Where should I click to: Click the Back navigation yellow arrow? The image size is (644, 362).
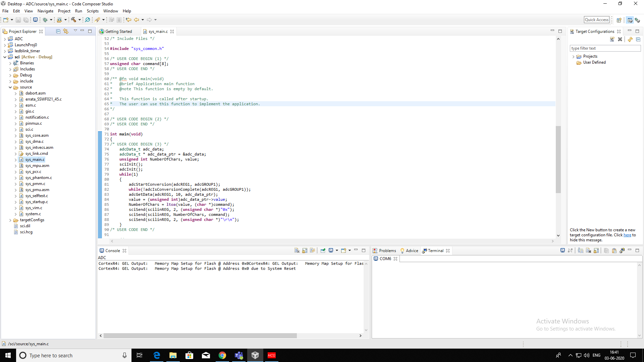(x=137, y=20)
